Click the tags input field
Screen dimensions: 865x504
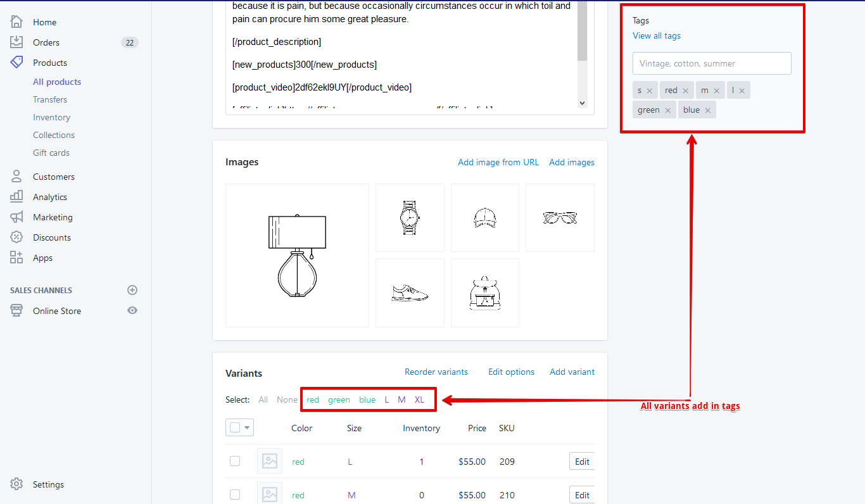pyautogui.click(x=712, y=63)
